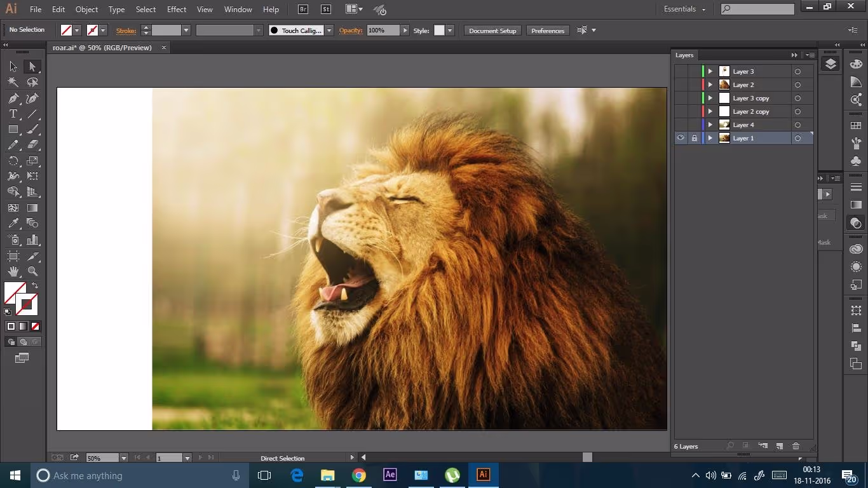Activate the Eyedropper tool

tap(13, 223)
